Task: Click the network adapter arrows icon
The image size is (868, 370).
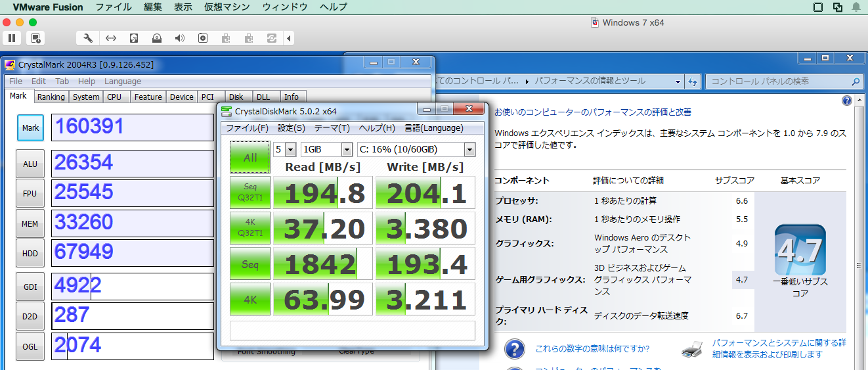Action: [110, 38]
